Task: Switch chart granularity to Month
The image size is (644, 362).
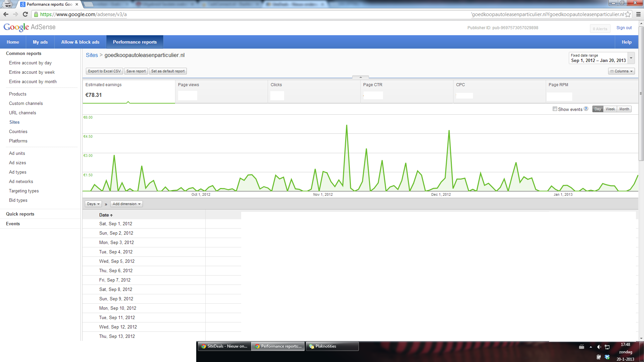Action: (x=624, y=109)
